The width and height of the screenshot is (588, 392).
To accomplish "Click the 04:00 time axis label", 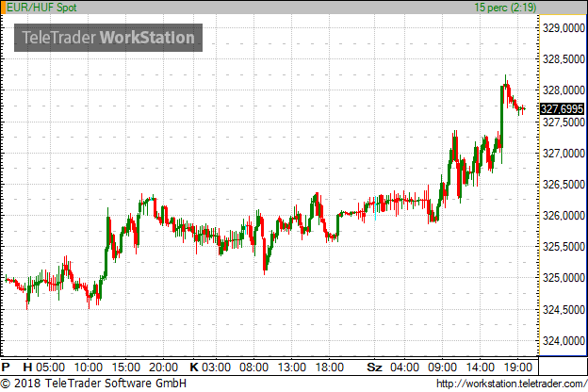I will (x=404, y=367).
